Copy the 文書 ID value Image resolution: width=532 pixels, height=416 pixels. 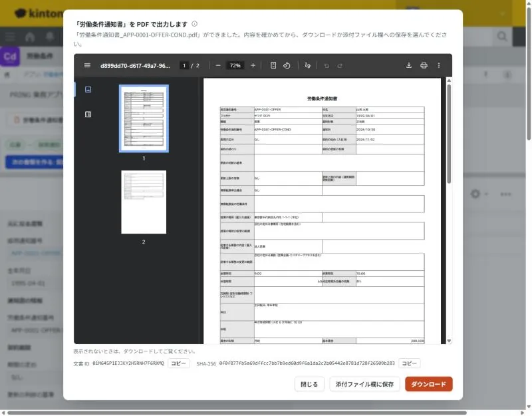point(178,363)
